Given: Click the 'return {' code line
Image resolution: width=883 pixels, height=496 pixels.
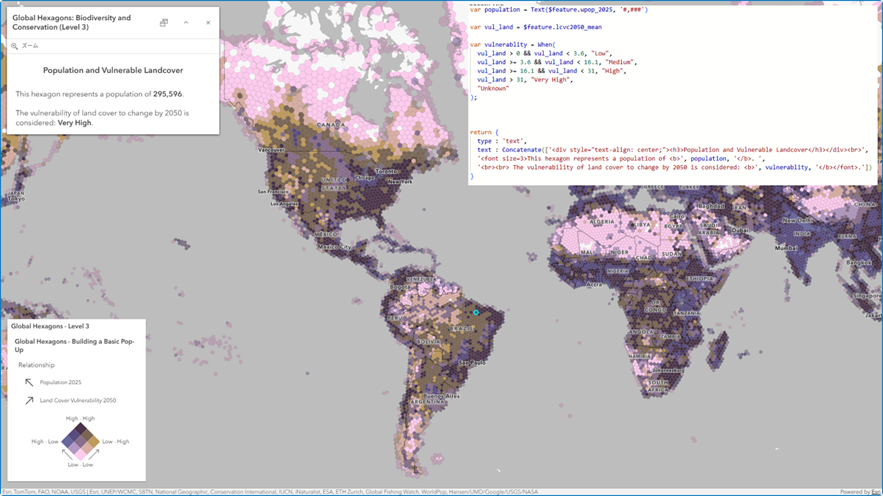Looking at the screenshot, I should [484, 132].
